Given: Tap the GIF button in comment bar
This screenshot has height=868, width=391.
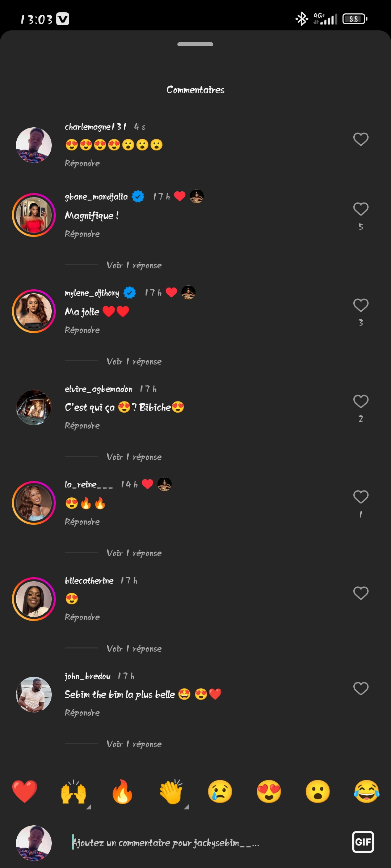Looking at the screenshot, I should click(363, 842).
